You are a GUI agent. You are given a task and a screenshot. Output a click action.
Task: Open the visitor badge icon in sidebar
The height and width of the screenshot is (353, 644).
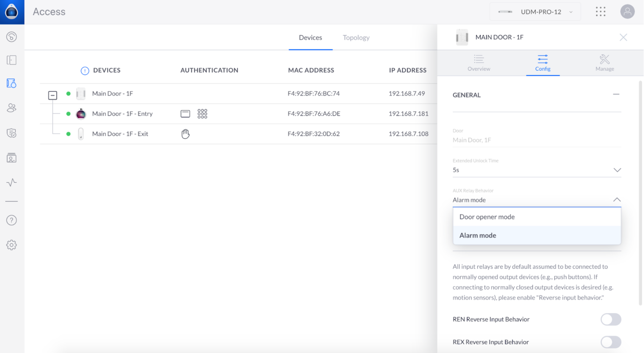[12, 158]
